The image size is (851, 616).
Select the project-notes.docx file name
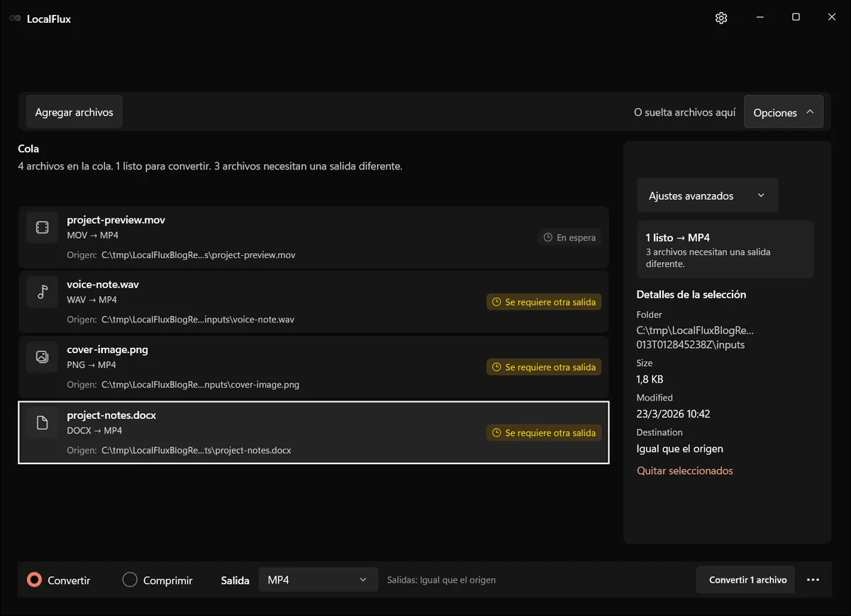click(x=111, y=415)
